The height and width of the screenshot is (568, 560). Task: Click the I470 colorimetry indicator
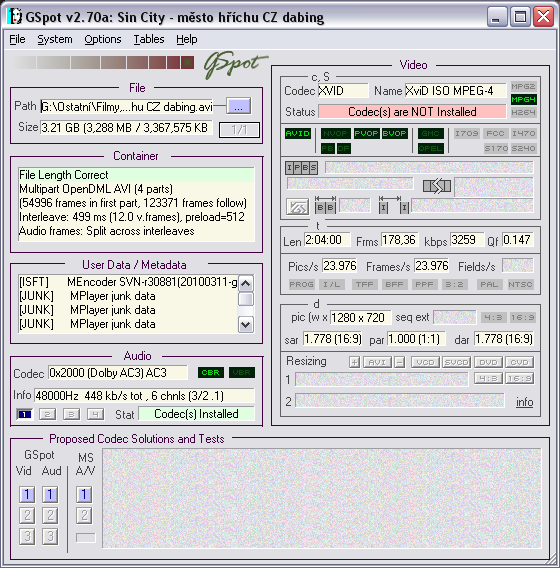[x=523, y=133]
